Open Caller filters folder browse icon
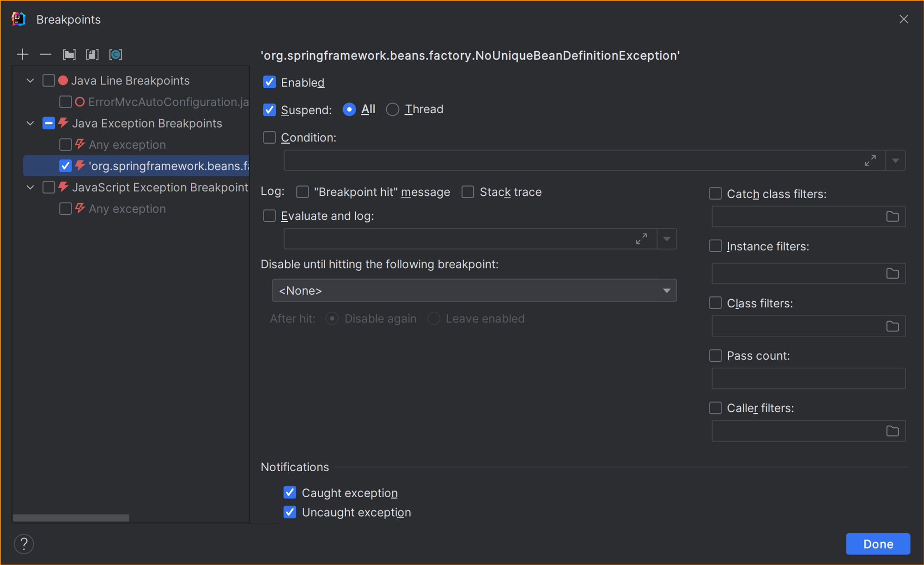Screen dimensions: 924x565 (x=892, y=431)
